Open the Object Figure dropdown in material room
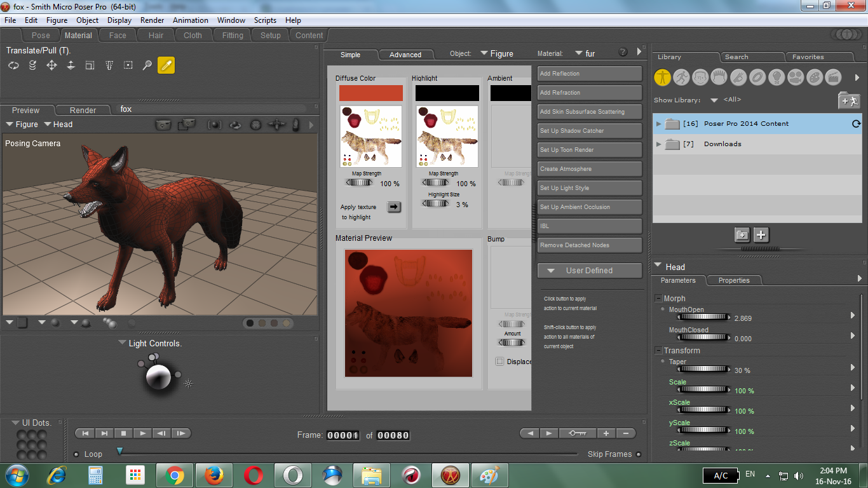This screenshot has height=488, width=868. pyautogui.click(x=497, y=54)
